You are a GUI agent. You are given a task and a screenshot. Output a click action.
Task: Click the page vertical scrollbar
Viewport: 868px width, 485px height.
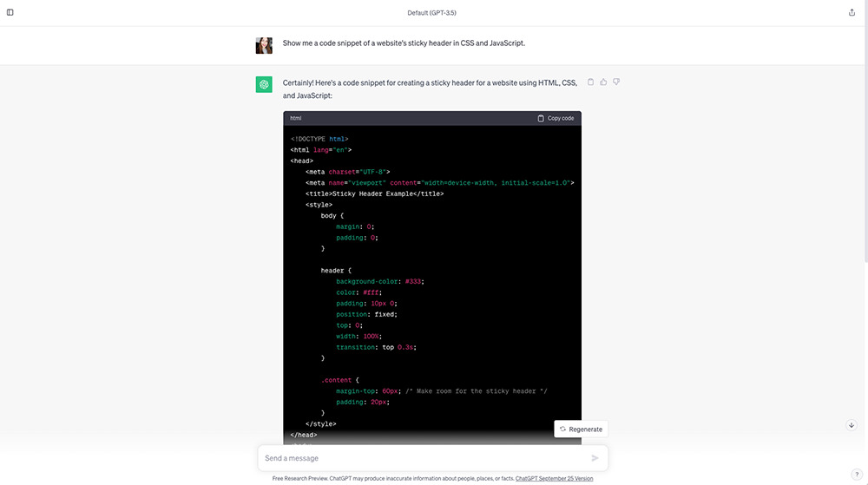click(x=865, y=133)
